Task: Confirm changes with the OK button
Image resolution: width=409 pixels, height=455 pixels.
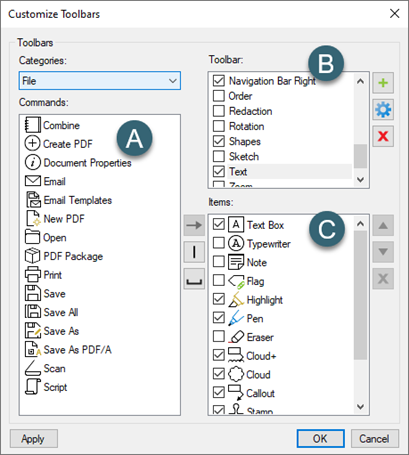Action: pos(320,439)
